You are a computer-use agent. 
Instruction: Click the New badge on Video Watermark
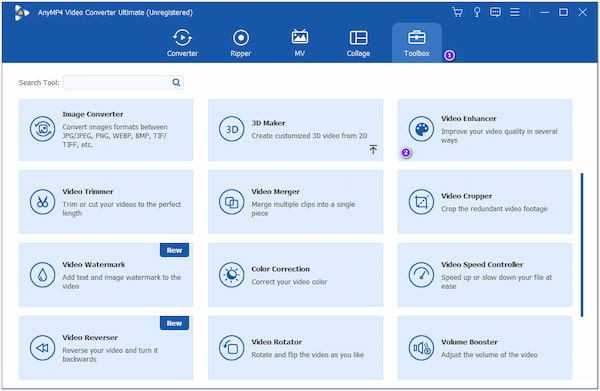[174, 250]
